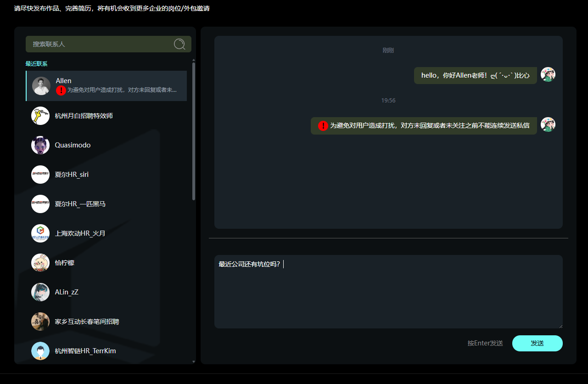Click the 家乡互动长春笔间招聘 avatar
Viewport: 588px width, 384px height.
[40, 322]
